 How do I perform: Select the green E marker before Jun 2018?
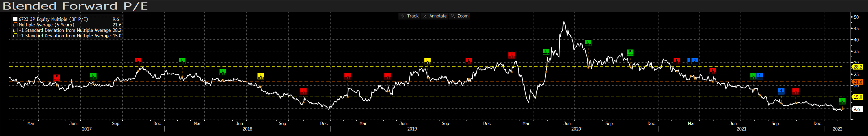pos(223,72)
